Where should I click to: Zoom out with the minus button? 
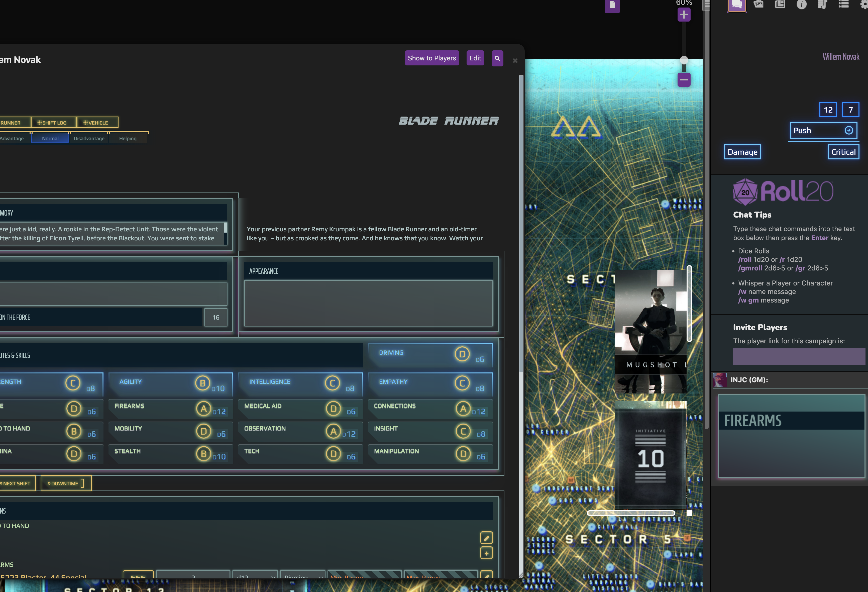pyautogui.click(x=684, y=79)
